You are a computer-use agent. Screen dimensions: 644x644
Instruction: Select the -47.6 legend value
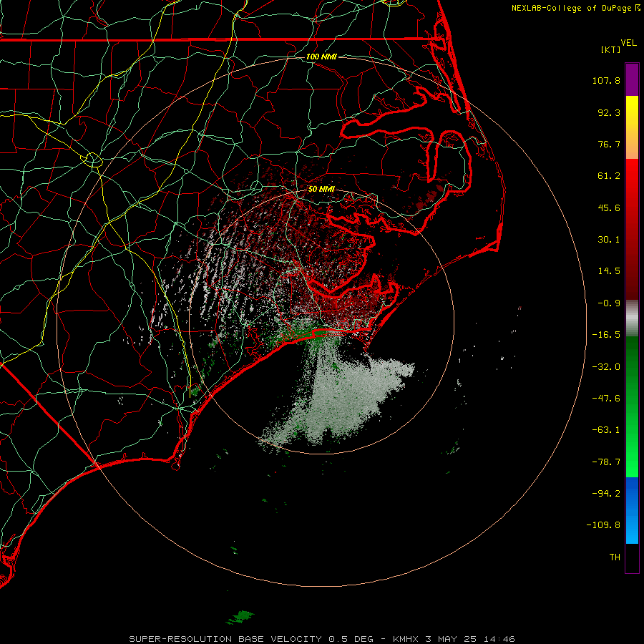coord(606,399)
